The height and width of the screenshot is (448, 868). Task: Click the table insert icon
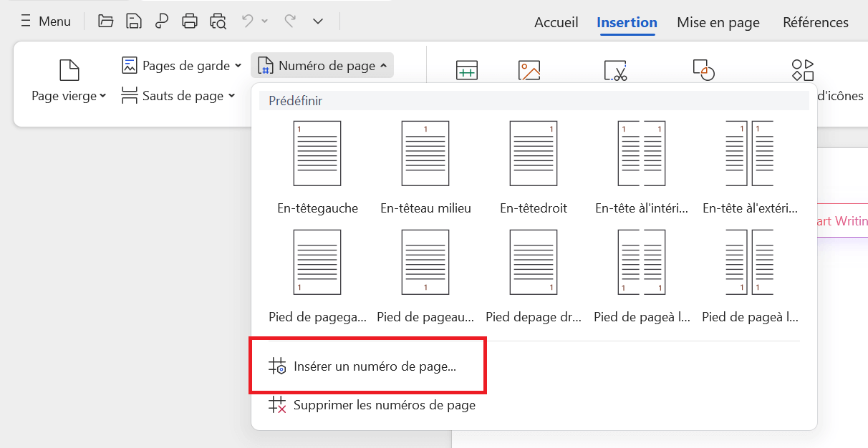[467, 71]
